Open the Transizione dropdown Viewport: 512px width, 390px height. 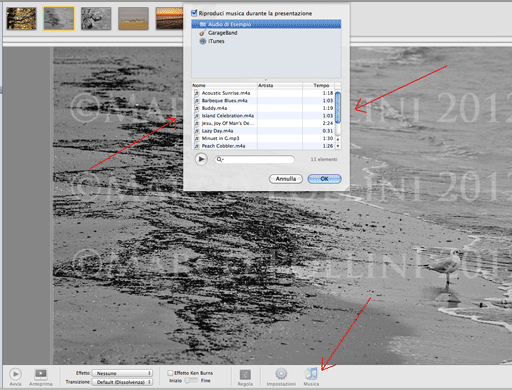tap(122, 382)
